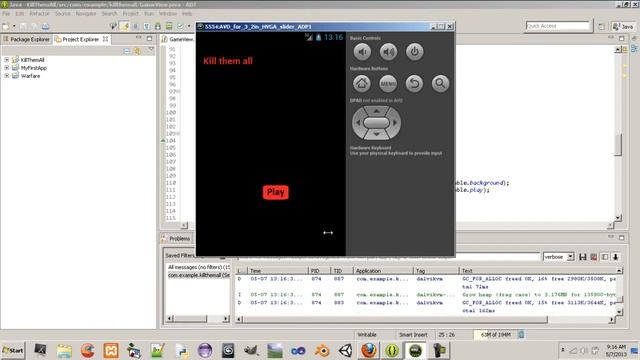Click the DPAD right arrow
640x360 pixels.
pos(395,122)
